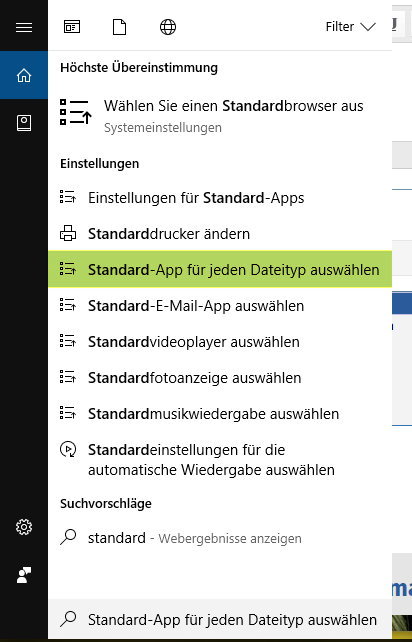Open 'Einstellungen für Standard-Apps'
Image resolution: width=412 pixels, height=642 pixels.
pos(220,198)
